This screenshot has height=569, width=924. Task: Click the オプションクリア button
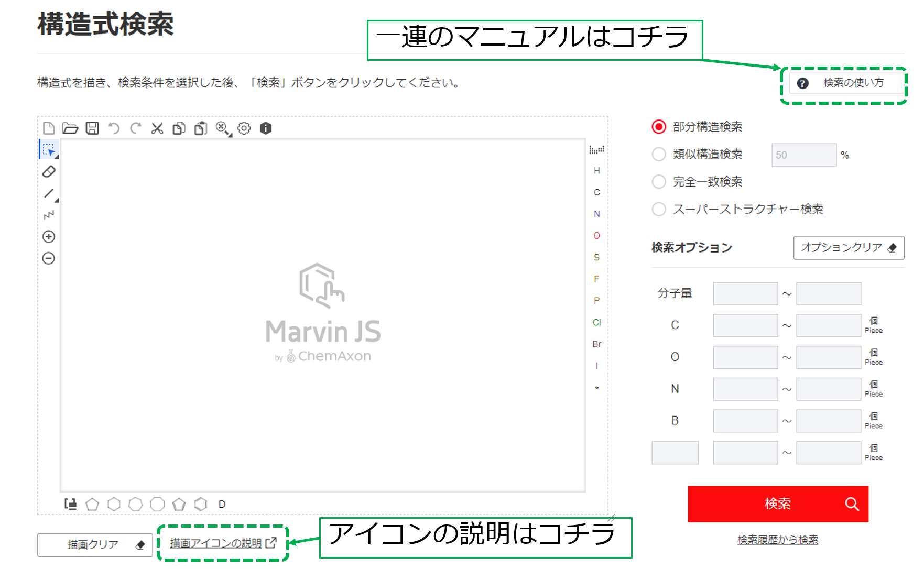tap(849, 248)
